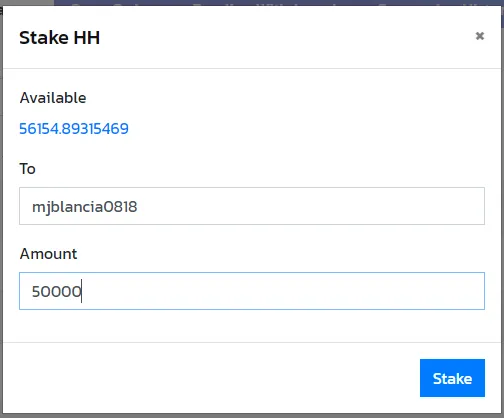
Task: Select the Stake HH dialog title
Action: click(59, 38)
